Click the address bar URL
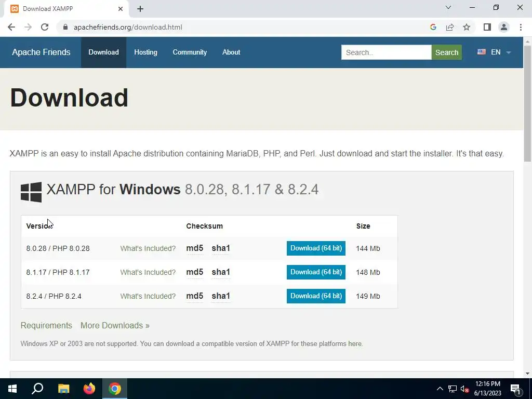This screenshot has height=399, width=532. (x=128, y=27)
